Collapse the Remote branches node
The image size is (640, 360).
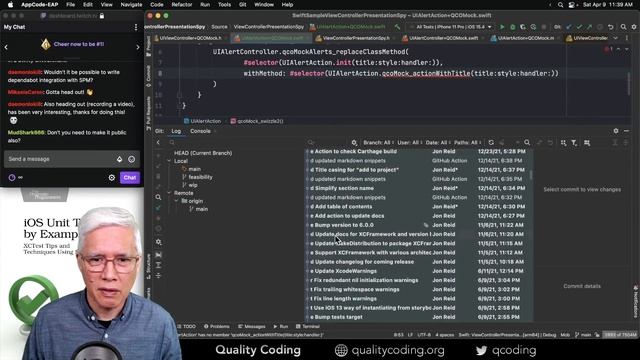click(169, 193)
